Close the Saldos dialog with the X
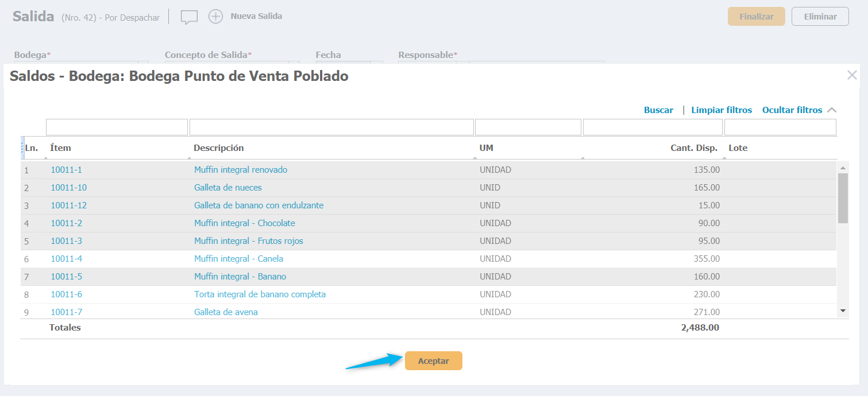 click(x=852, y=75)
